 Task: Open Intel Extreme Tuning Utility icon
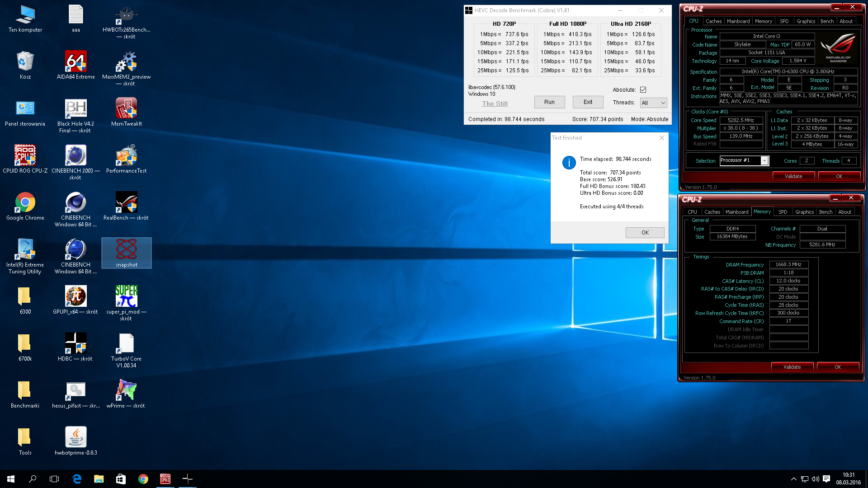pos(25,257)
